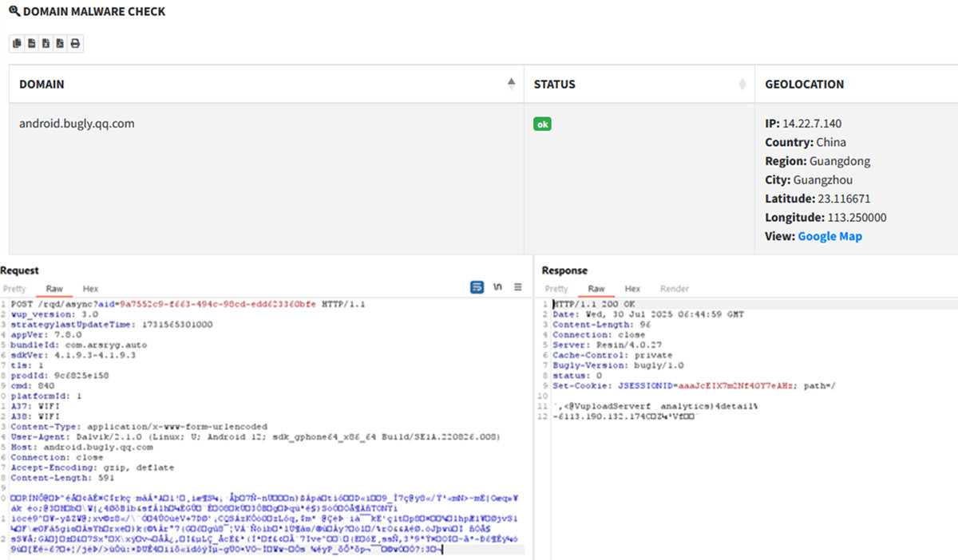Print the domain malware table

75,44
